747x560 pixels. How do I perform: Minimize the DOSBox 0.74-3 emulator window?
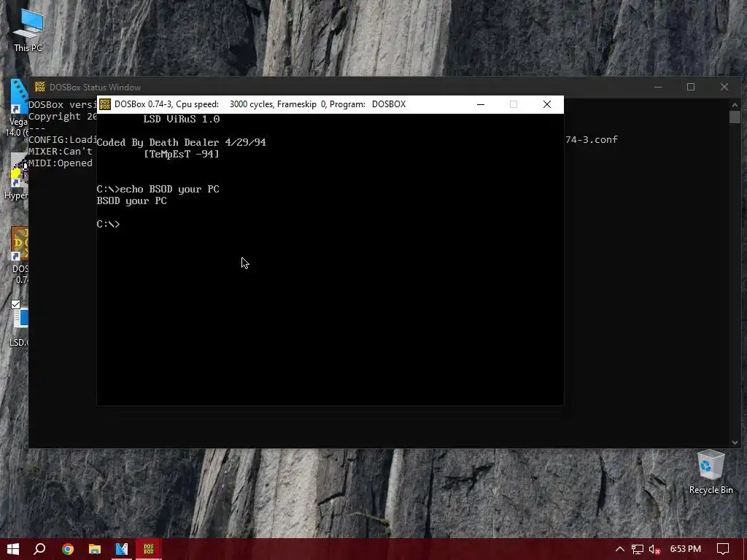point(481,104)
